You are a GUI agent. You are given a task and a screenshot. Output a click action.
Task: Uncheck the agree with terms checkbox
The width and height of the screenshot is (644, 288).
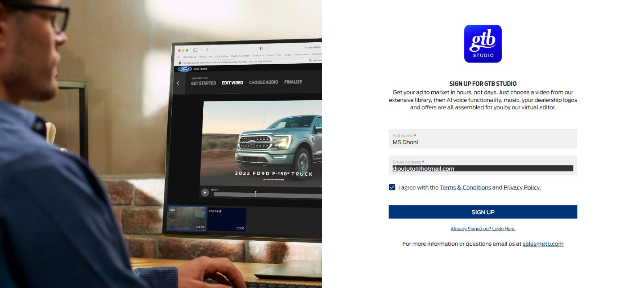tap(392, 187)
